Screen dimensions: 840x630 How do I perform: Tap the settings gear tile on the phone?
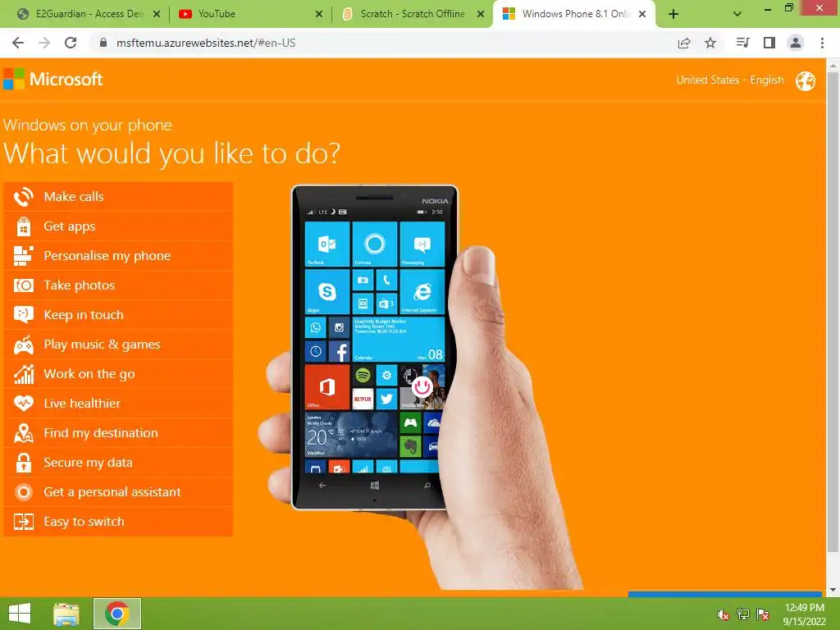click(386, 375)
